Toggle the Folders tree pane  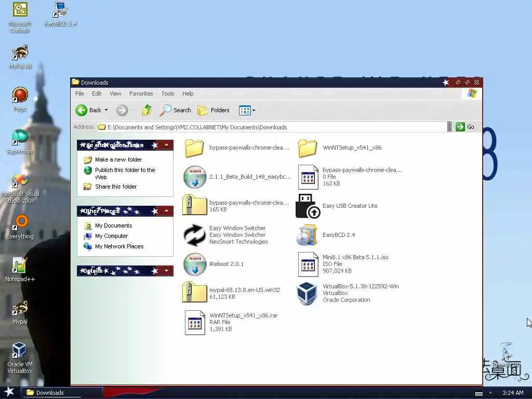click(214, 110)
